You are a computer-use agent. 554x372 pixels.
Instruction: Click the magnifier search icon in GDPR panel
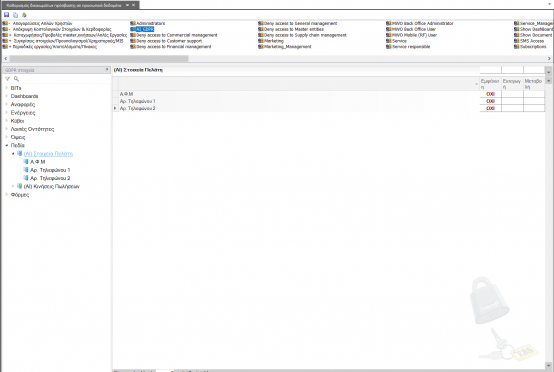coord(16,79)
